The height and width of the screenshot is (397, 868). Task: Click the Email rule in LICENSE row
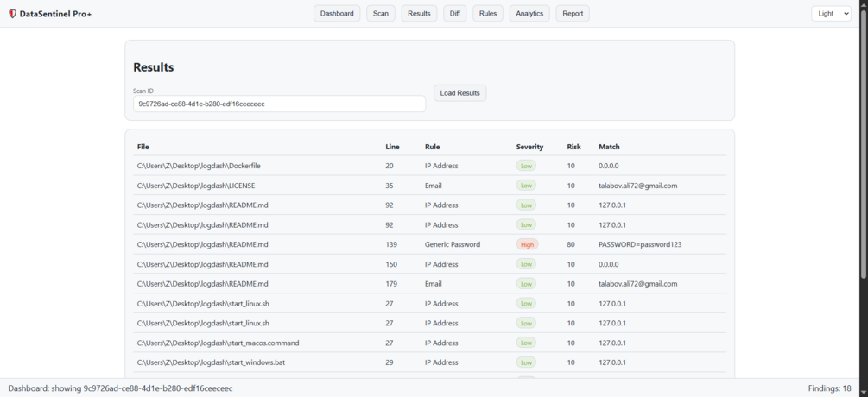[433, 186]
